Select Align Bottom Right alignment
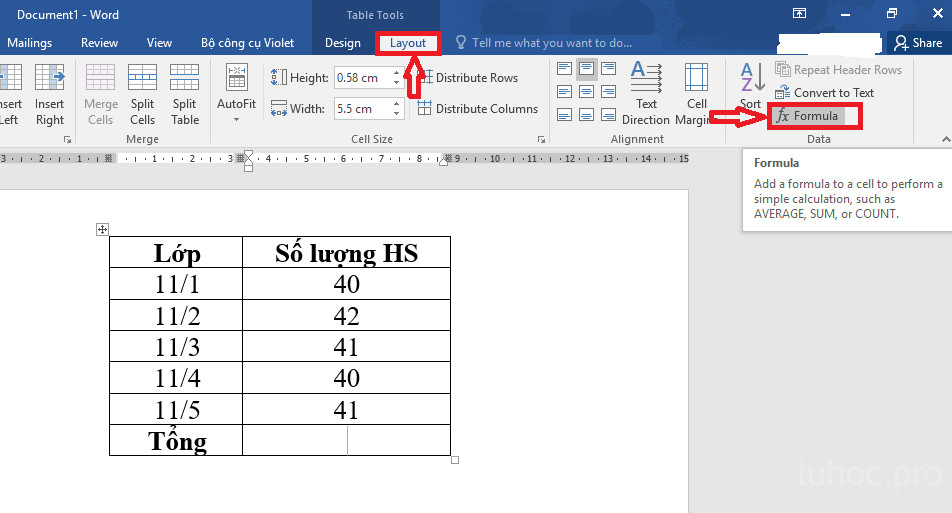952x513 pixels. (608, 115)
